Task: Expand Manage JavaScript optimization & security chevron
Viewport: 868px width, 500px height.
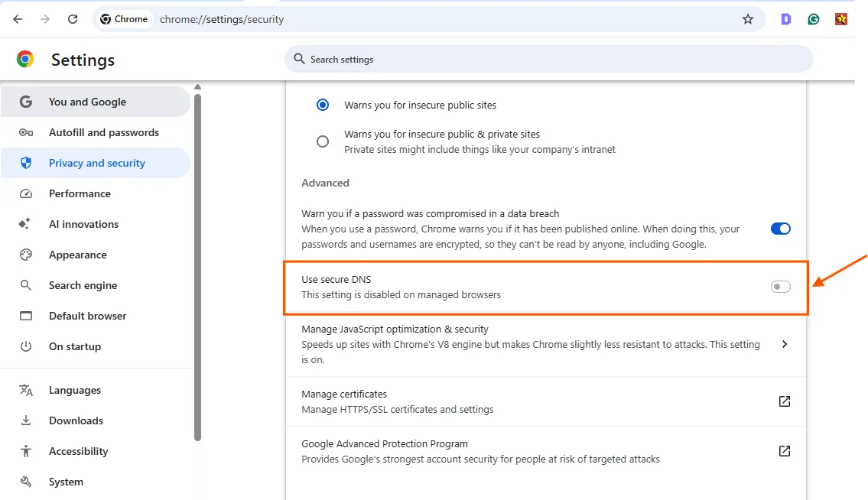Action: pos(785,344)
